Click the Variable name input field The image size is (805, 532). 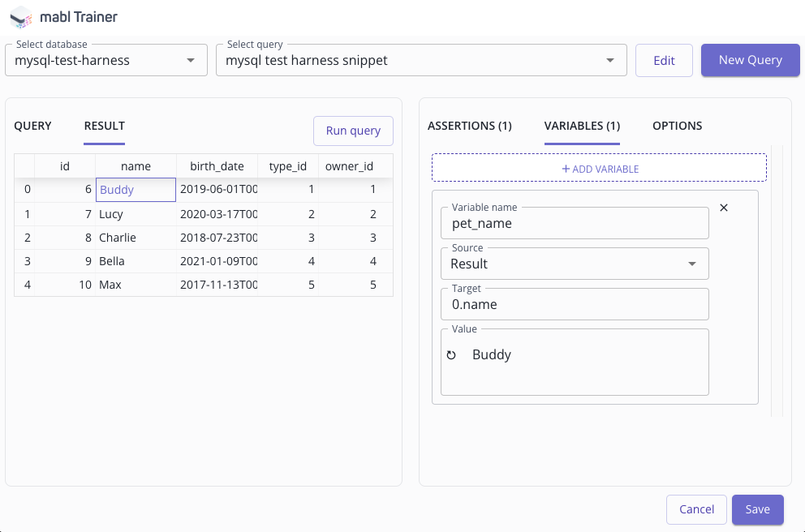click(575, 223)
